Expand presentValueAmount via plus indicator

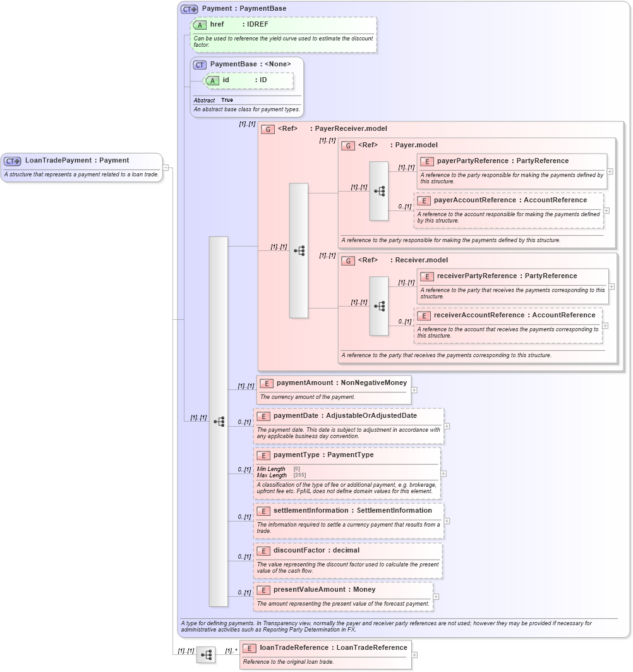click(x=436, y=596)
